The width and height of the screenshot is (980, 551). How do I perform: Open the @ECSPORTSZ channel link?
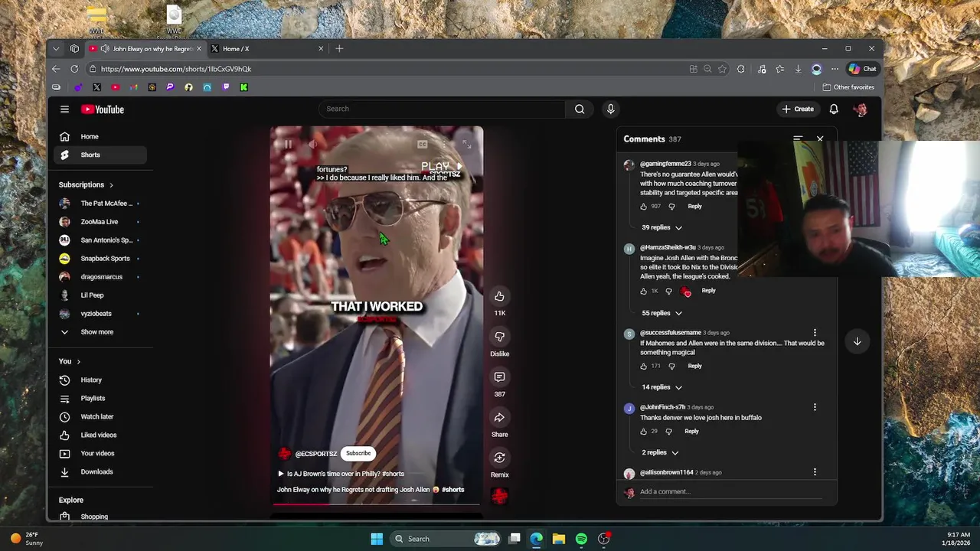(315, 454)
